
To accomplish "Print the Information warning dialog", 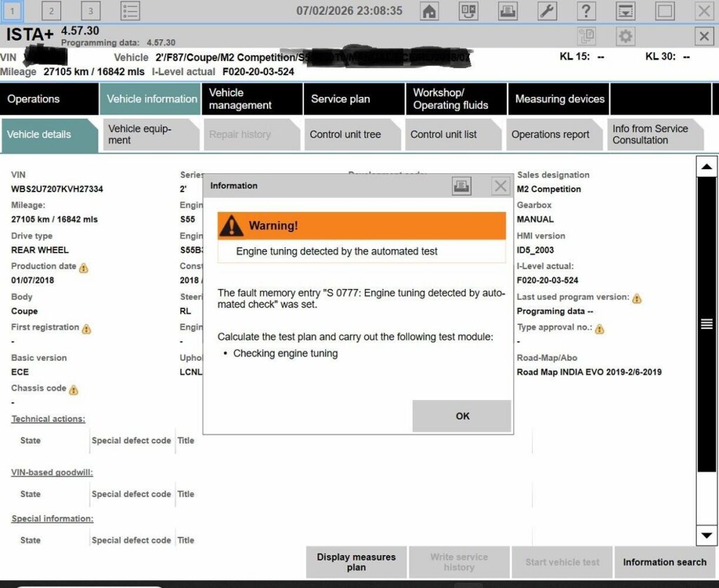I will (461, 186).
